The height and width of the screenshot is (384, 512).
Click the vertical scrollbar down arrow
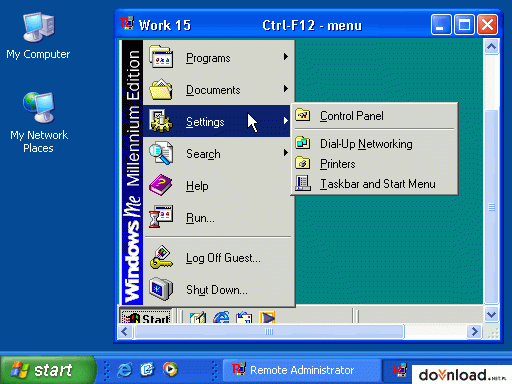pos(491,315)
